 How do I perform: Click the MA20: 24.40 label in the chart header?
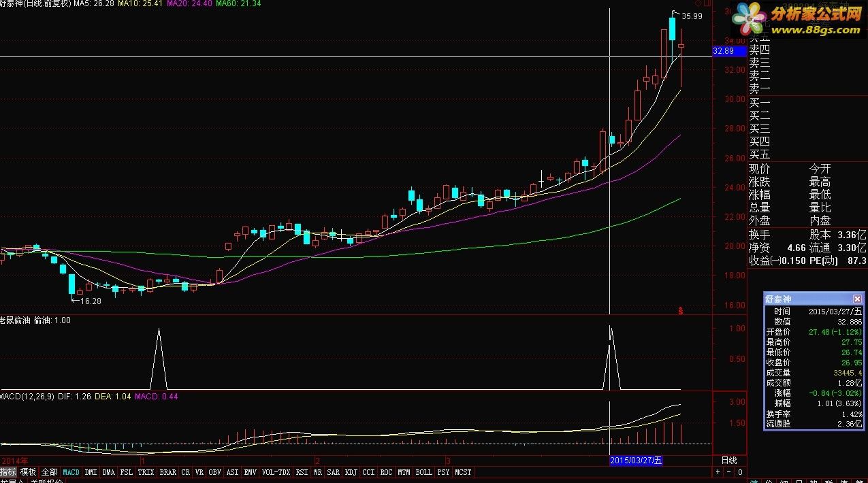coord(189,3)
